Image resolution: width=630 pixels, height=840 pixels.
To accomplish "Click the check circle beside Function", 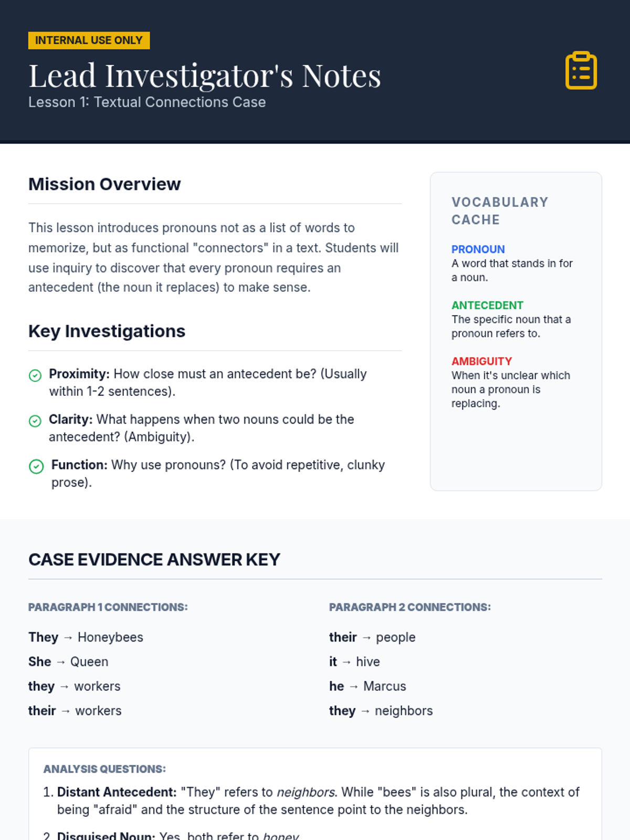I will (36, 466).
